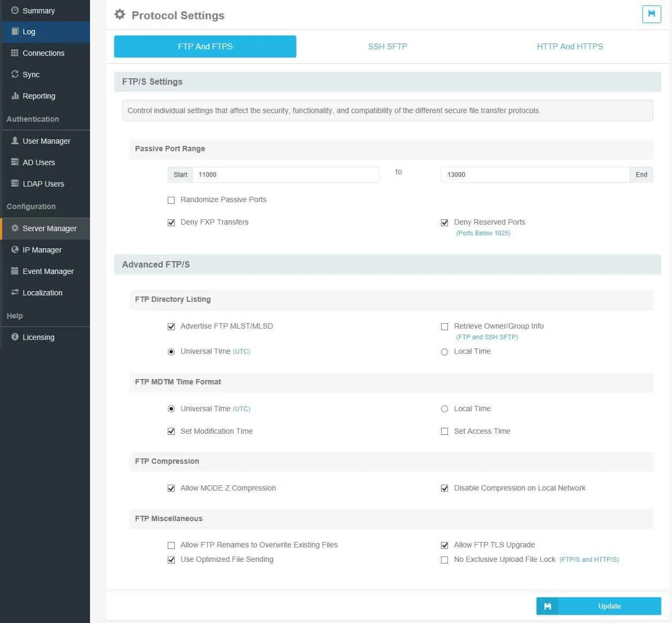Click the Connections grid icon

(x=15, y=53)
